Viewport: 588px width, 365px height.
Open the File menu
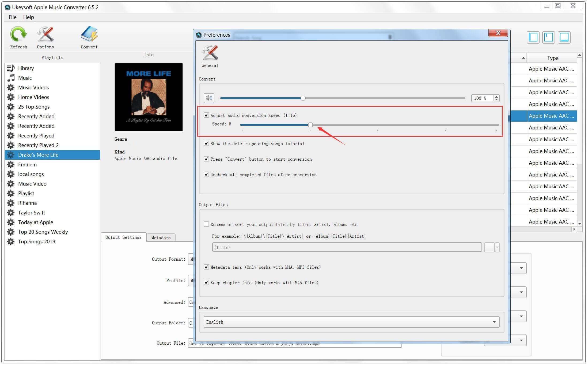12,17
